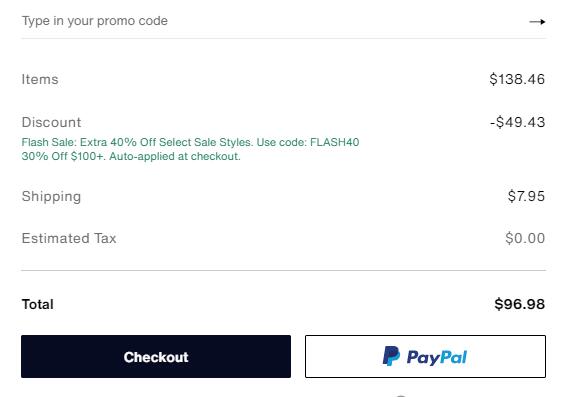Viewport: 571px width, 397px height.
Task: Select the $0.00 estimated tax value
Action: 525,238
